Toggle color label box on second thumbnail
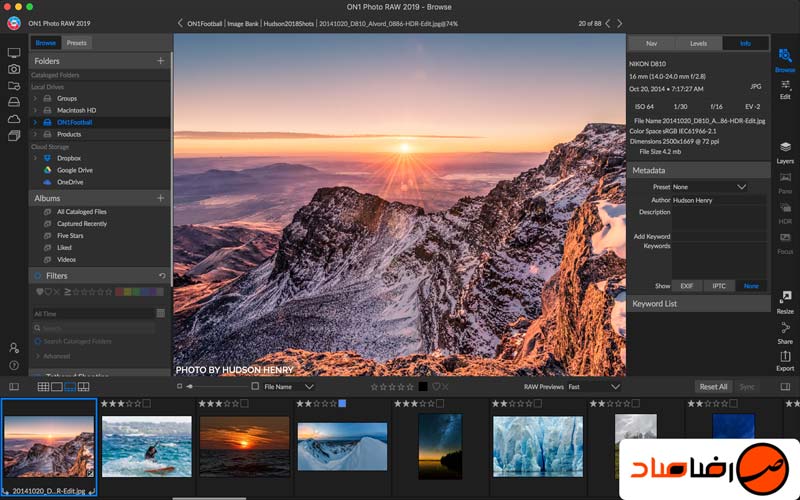This screenshot has height=500, width=800. pyautogui.click(x=146, y=404)
